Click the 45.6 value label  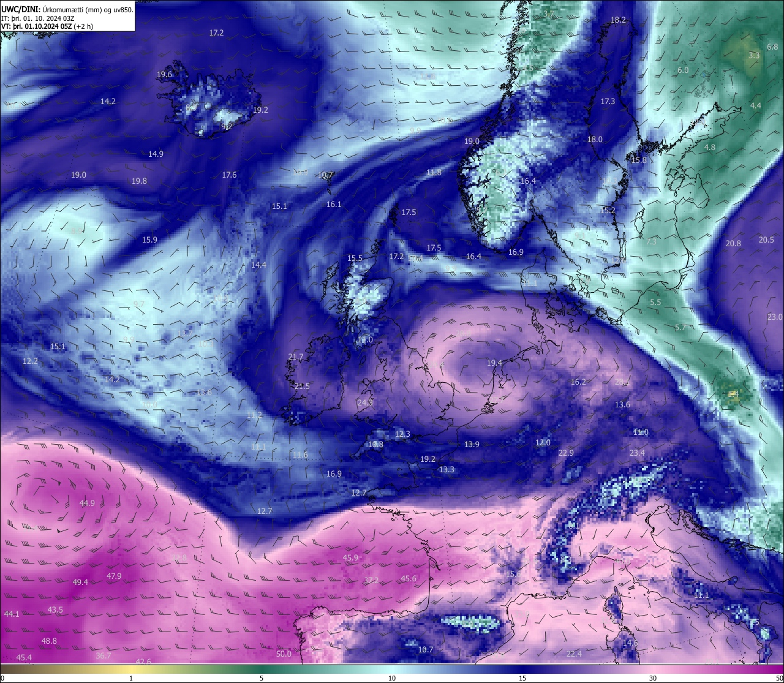point(409,578)
